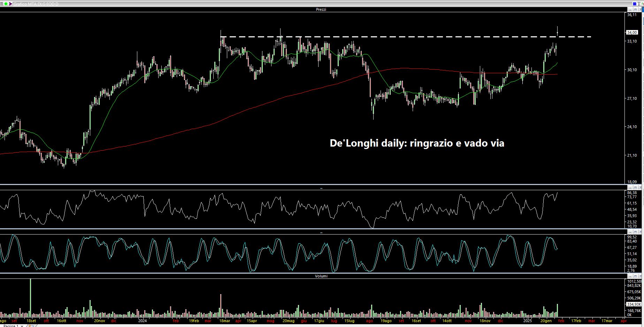Click the 2024 label on the time axis
The width and height of the screenshot is (644, 327).
coord(143,321)
